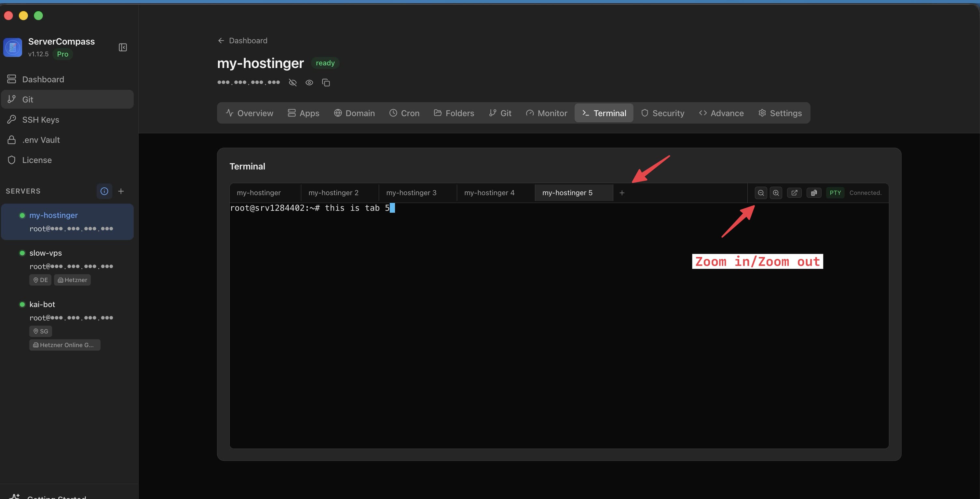Click the Hetzner provider tag on slow-vps
This screenshot has width=980, height=499.
tap(72, 280)
